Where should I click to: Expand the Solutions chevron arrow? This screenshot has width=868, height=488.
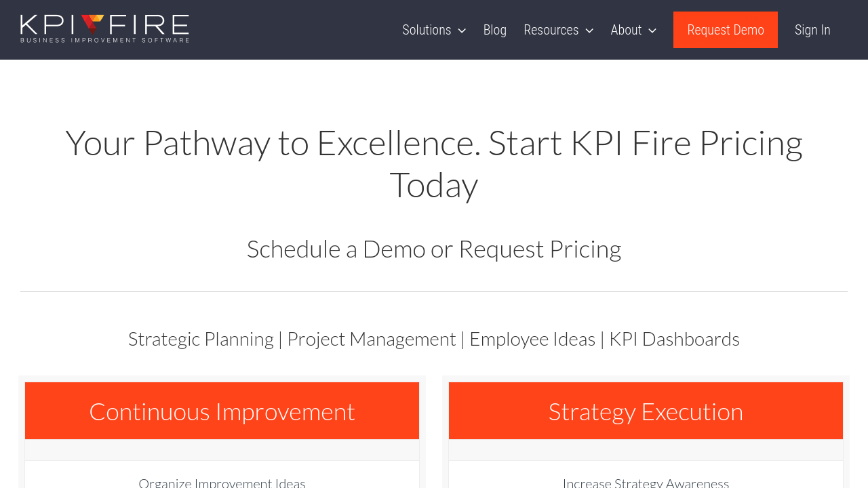[x=462, y=30]
